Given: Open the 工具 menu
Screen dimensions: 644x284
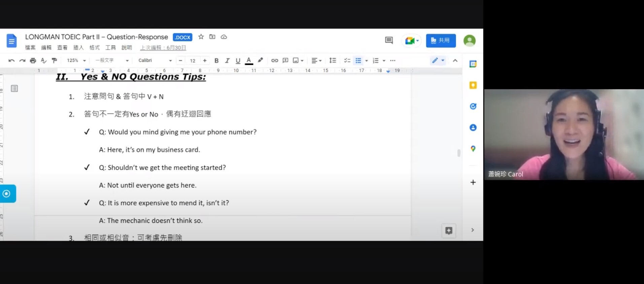Looking at the screenshot, I should [x=110, y=47].
